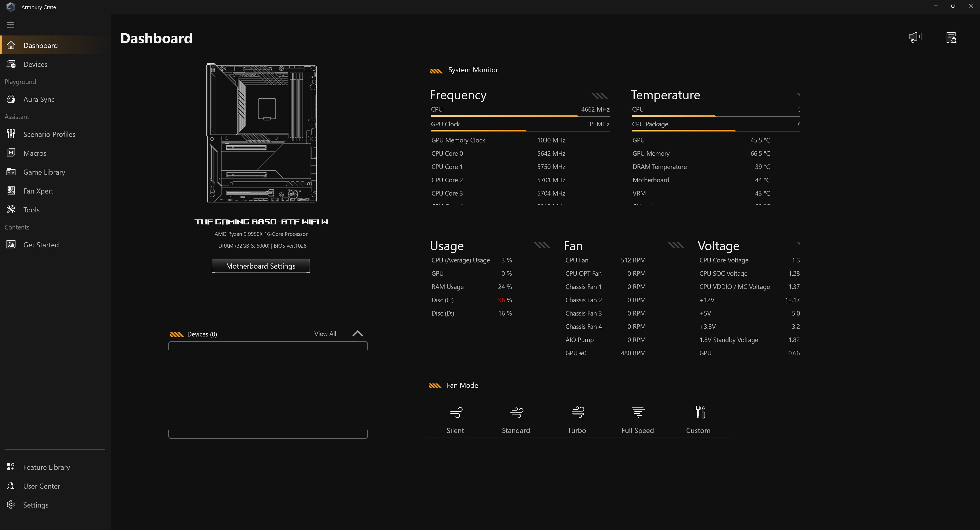Click the Tools wrench icon
980x530 pixels.
click(x=11, y=210)
